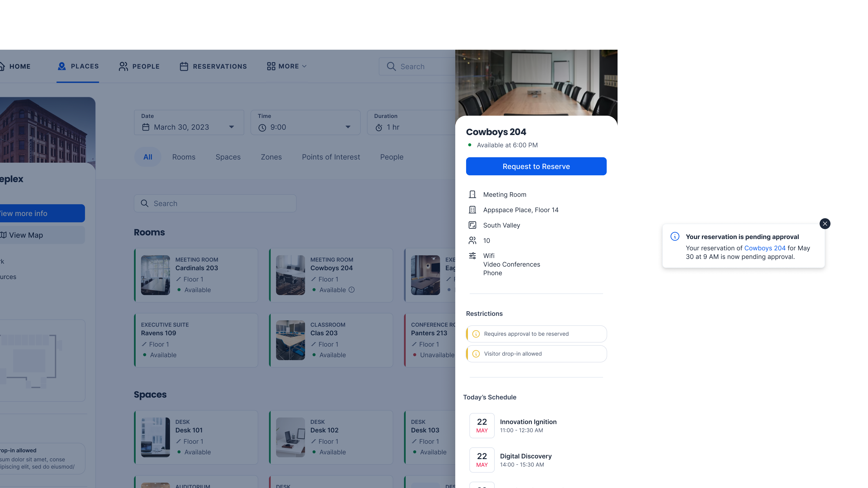
Task: Click Visitor drop-in allowed restriction
Action: [x=536, y=354]
